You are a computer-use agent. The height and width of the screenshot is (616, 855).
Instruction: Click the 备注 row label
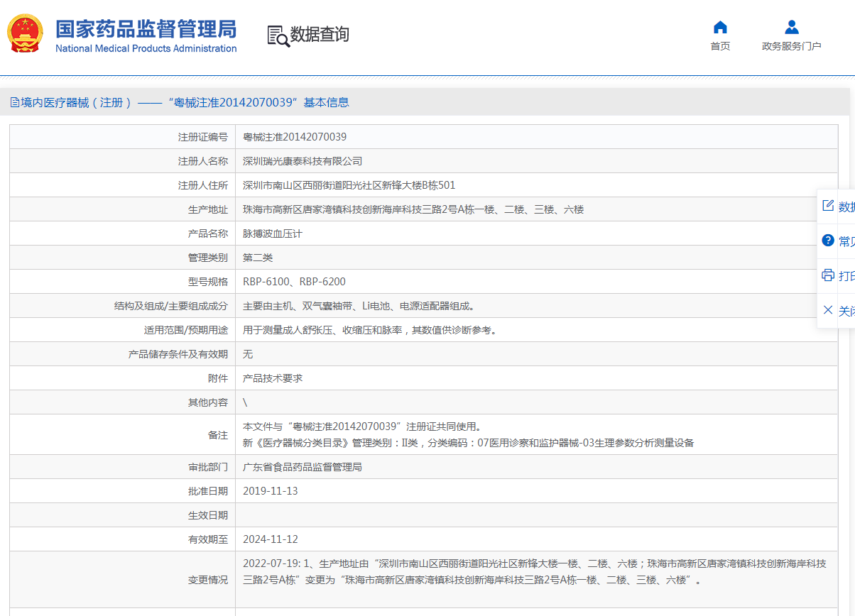pyautogui.click(x=218, y=435)
